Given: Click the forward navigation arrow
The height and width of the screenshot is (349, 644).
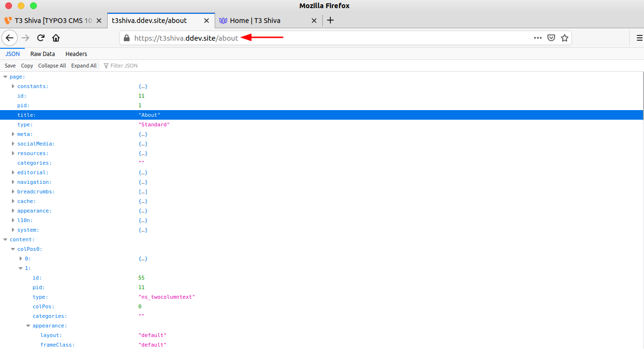Looking at the screenshot, I should pos(24,38).
